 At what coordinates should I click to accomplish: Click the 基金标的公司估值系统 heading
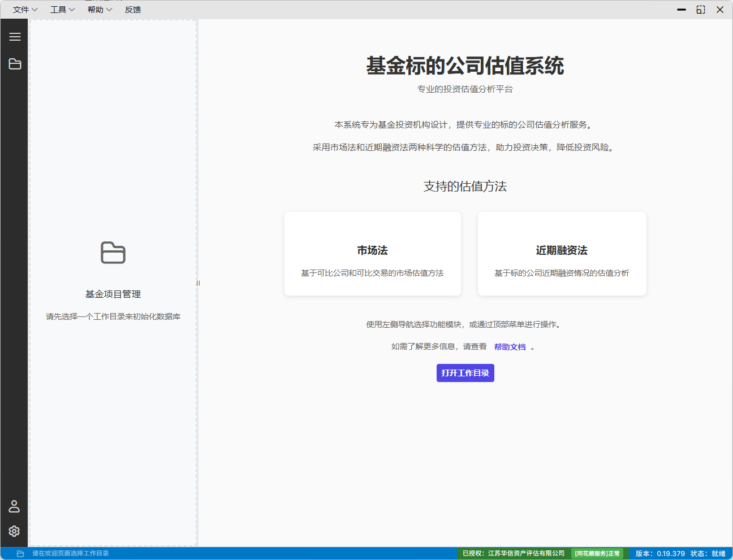pos(465,66)
